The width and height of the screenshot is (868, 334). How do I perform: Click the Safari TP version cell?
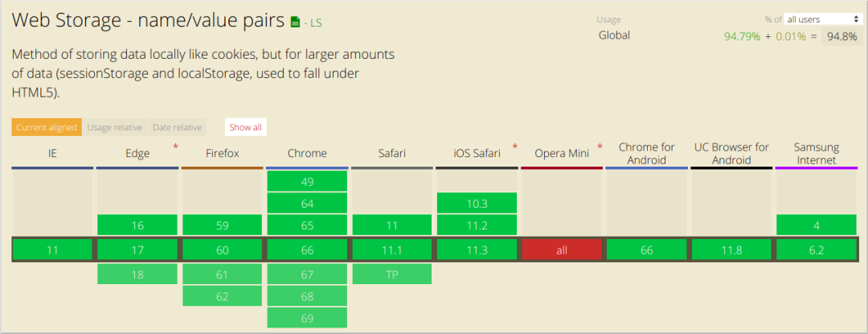coord(391,274)
